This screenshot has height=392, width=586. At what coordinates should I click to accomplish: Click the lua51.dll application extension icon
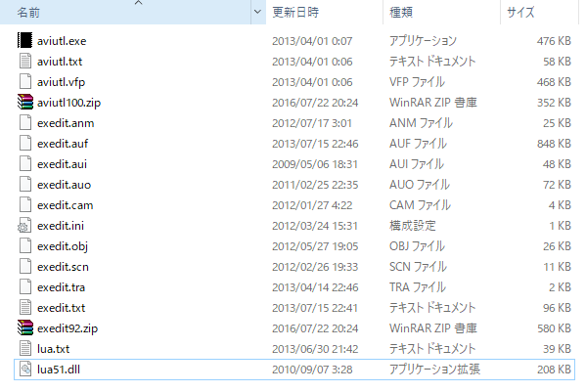click(x=25, y=370)
